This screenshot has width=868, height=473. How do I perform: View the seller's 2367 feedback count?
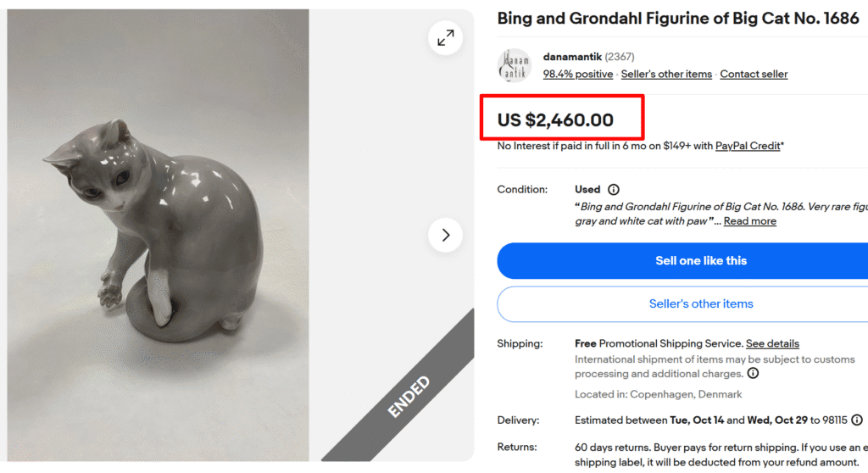[x=620, y=57]
